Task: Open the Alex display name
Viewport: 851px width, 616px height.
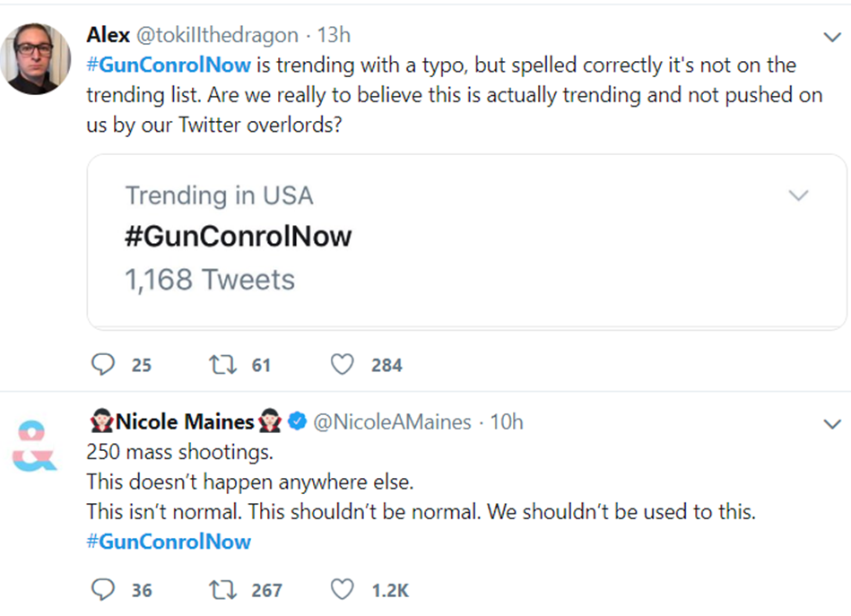Action: [x=108, y=35]
